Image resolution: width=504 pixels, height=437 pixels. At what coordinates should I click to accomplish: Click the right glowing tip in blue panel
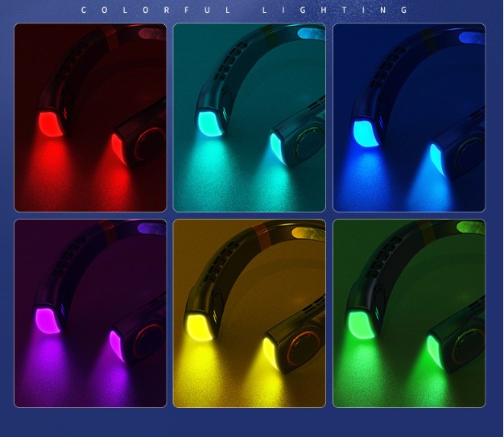(436, 156)
